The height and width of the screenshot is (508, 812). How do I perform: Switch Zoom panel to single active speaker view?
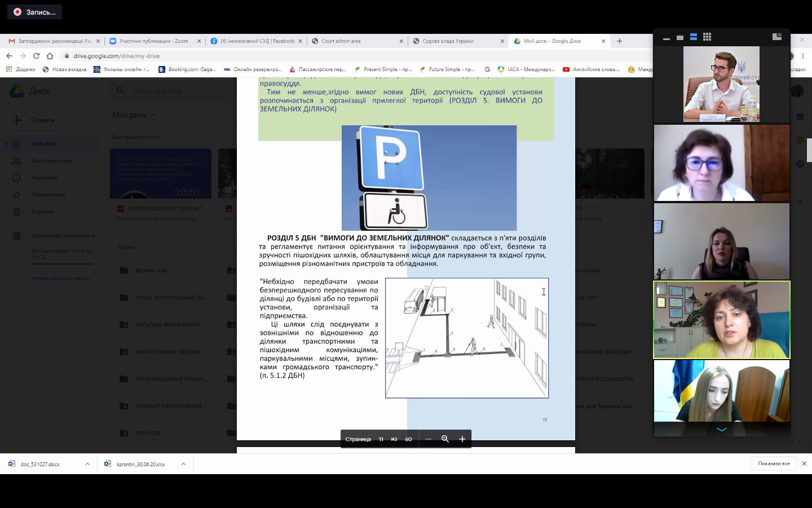point(680,38)
